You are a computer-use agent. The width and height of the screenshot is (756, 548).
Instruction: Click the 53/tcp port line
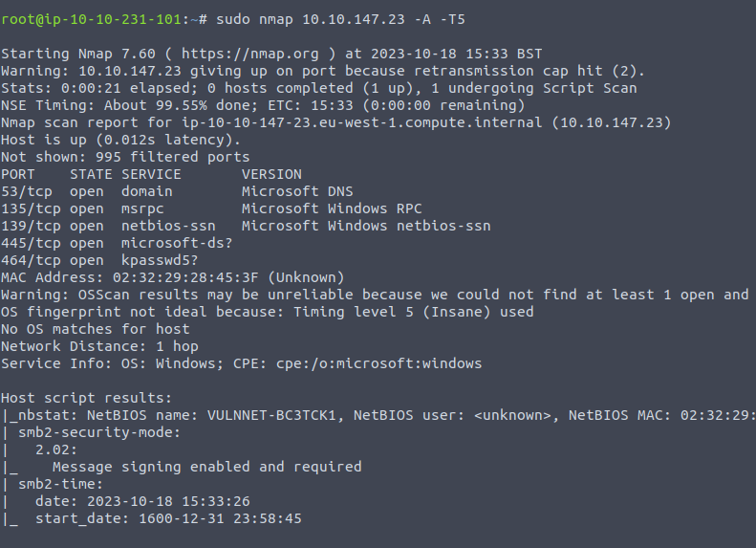[177, 191]
